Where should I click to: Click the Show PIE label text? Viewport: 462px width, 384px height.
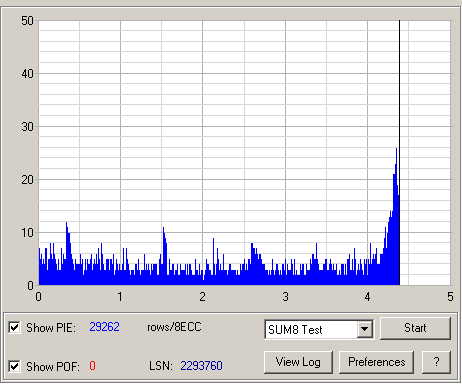[x=51, y=328]
